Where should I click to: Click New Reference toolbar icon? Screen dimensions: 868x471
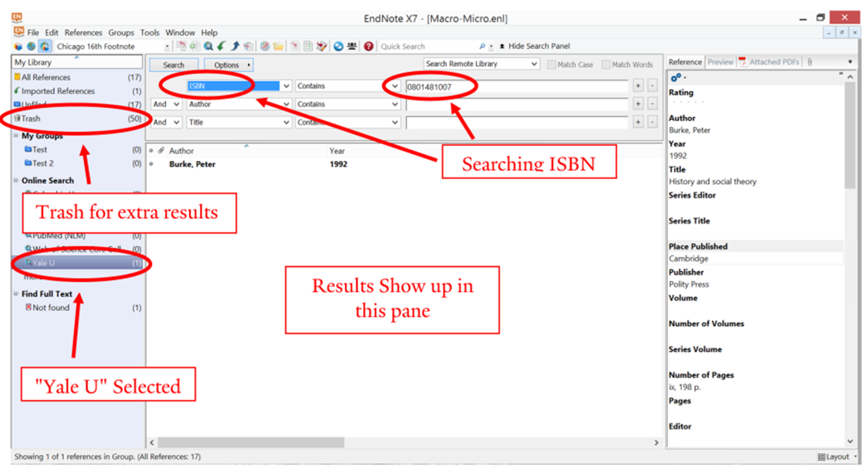point(194,47)
